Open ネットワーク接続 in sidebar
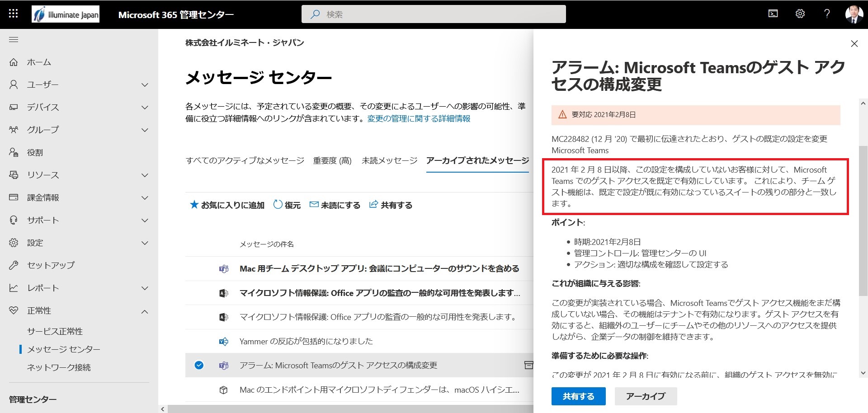This screenshot has width=868, height=413. point(59,367)
